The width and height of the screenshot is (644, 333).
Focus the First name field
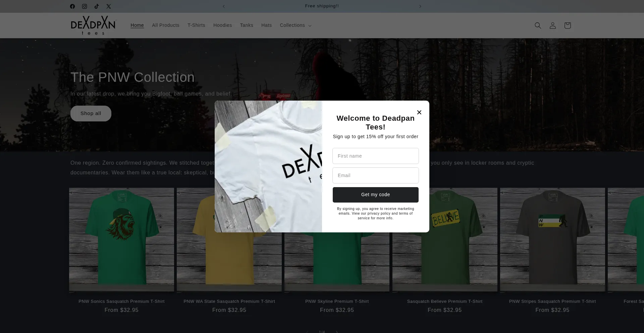[x=376, y=156]
